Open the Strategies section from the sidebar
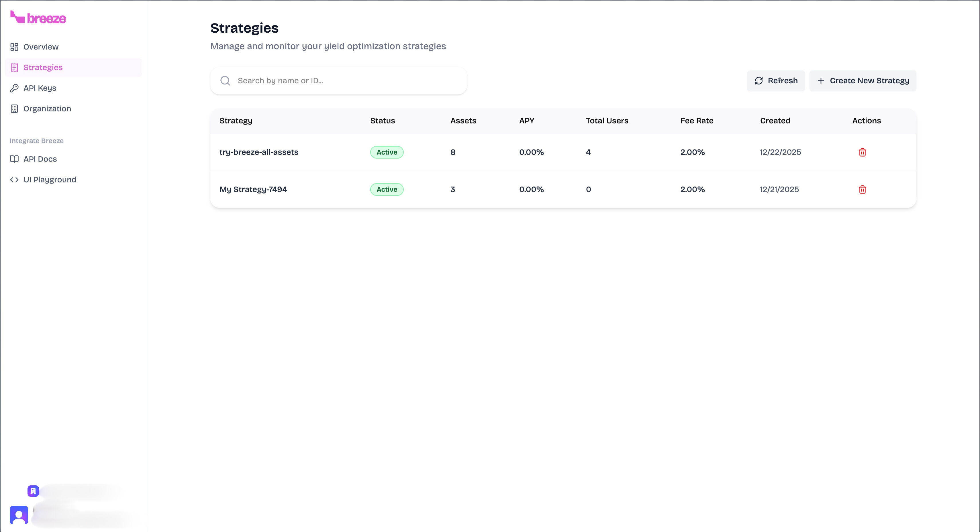 tap(43, 67)
